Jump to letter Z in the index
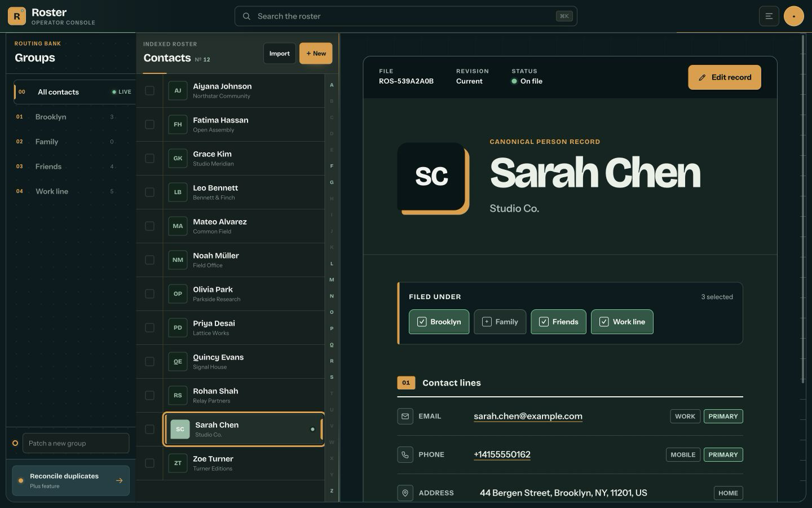 332,491
